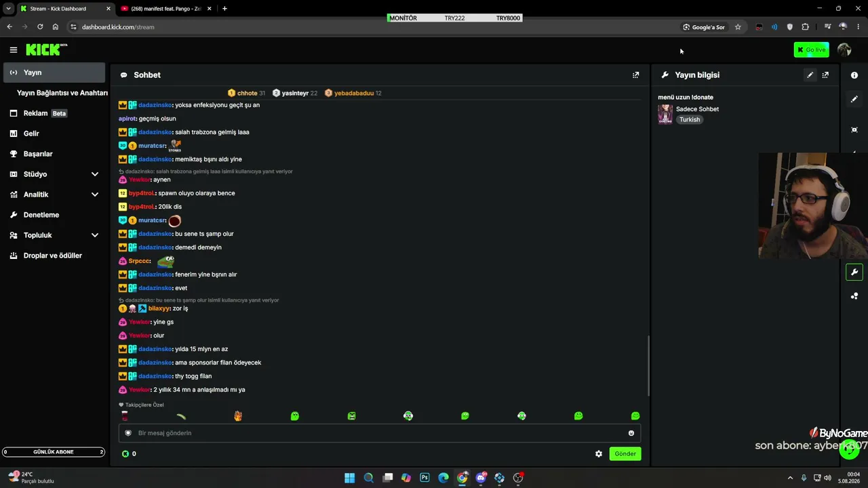Pop out the Sohbet chat panel
The height and width of the screenshot is (488, 868).
pos(635,75)
